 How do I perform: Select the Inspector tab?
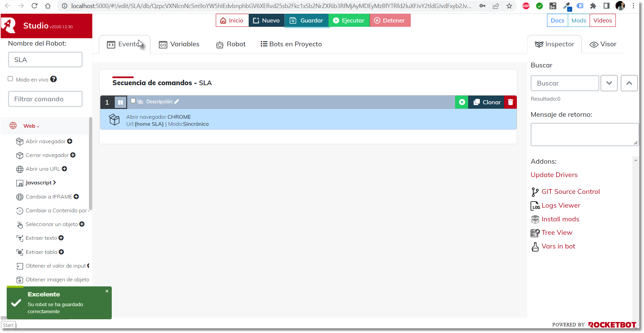[554, 44]
